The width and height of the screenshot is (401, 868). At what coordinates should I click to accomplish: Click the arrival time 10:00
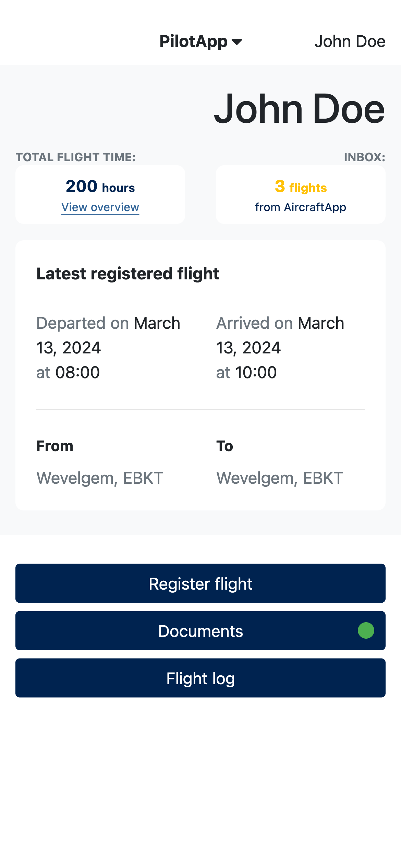click(x=256, y=372)
